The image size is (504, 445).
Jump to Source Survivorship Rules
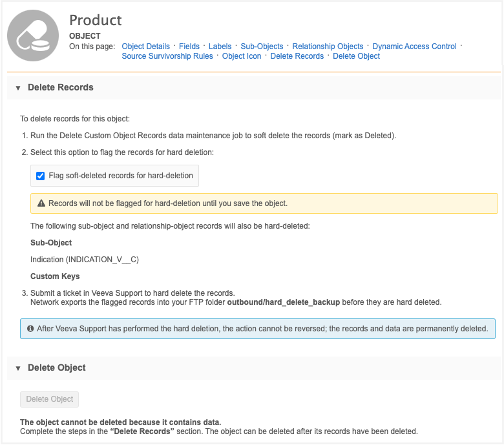167,56
